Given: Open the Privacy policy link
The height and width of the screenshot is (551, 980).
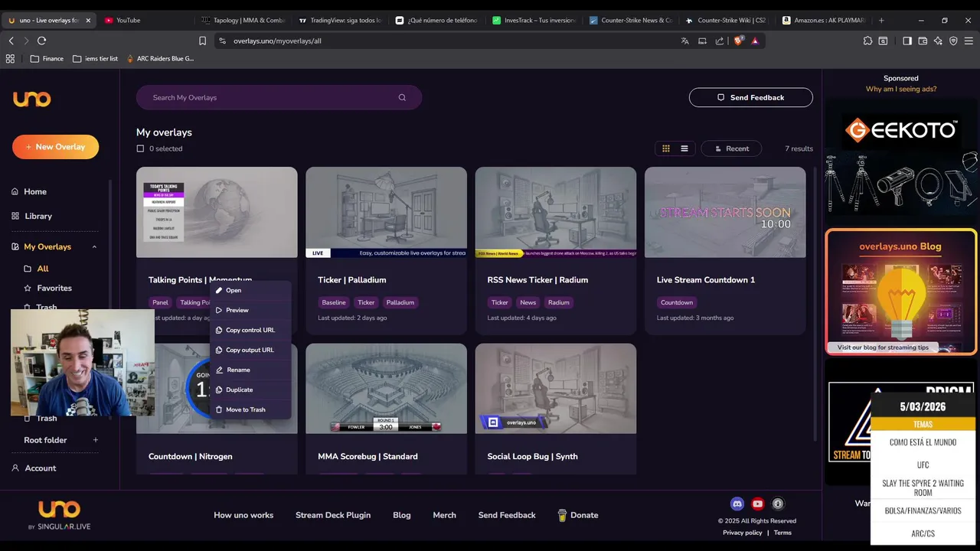Looking at the screenshot, I should (x=743, y=533).
